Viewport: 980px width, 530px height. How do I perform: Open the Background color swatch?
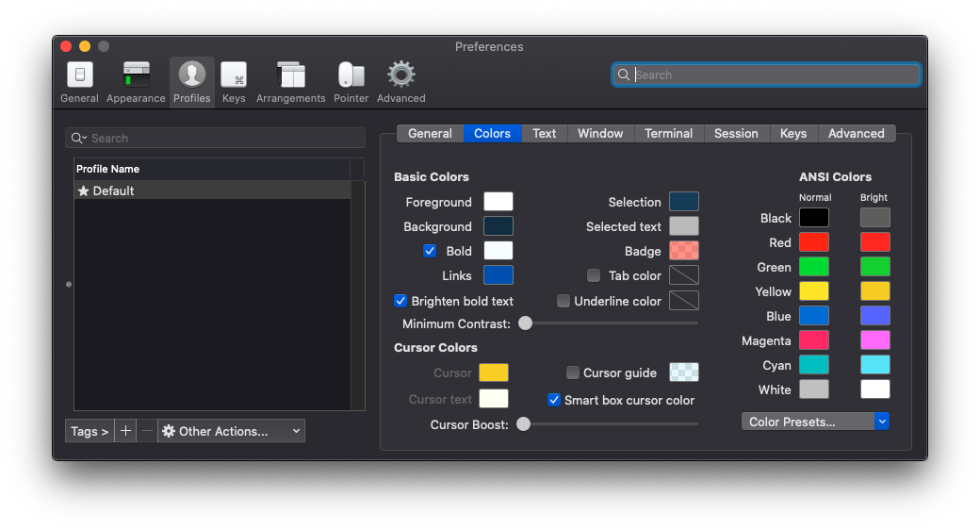pos(498,226)
